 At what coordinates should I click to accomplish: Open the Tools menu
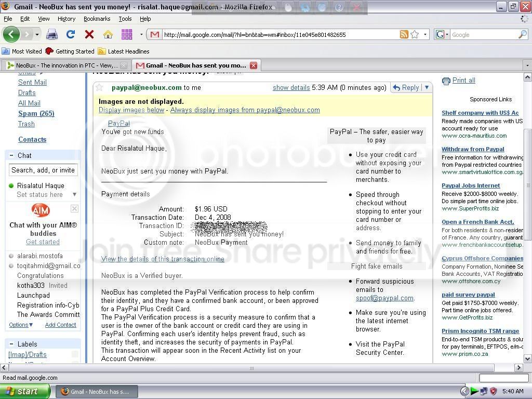point(125,19)
